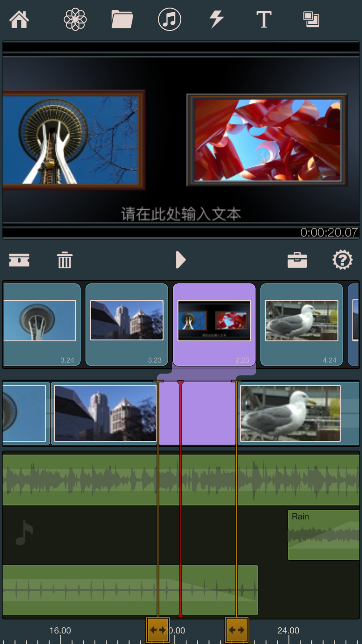The height and width of the screenshot is (644, 362).
Task: Open the toolbox briefcase icon
Action: tap(297, 260)
